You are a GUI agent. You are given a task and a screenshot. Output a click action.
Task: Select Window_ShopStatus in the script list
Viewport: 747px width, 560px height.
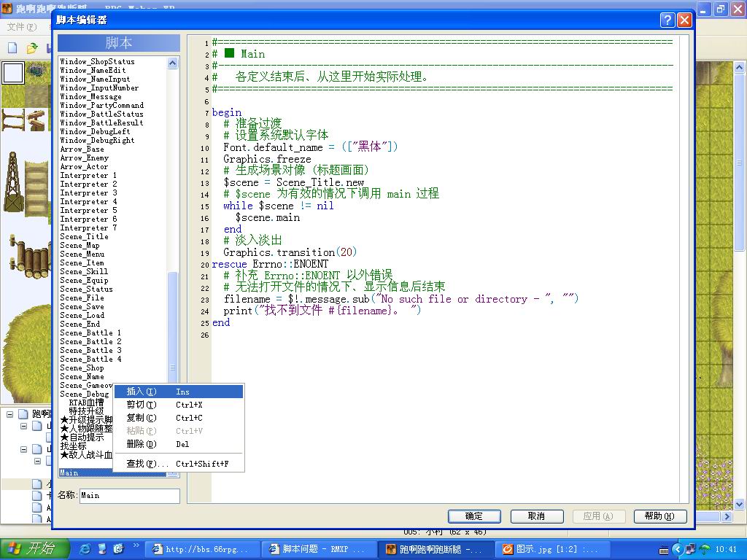97,61
